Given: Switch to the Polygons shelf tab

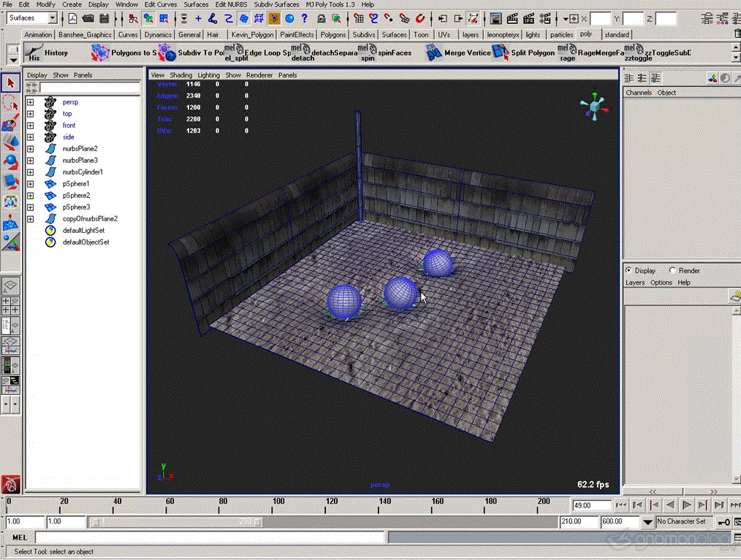Looking at the screenshot, I should [333, 34].
